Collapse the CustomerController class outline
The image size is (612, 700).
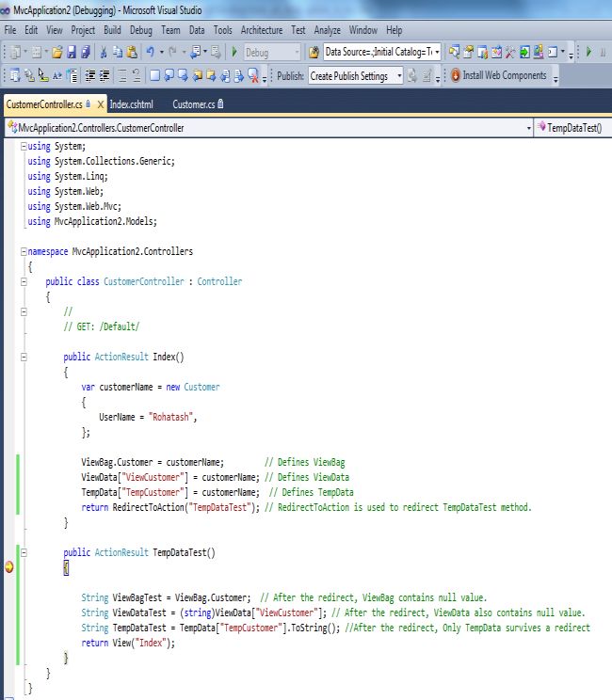tap(24, 281)
